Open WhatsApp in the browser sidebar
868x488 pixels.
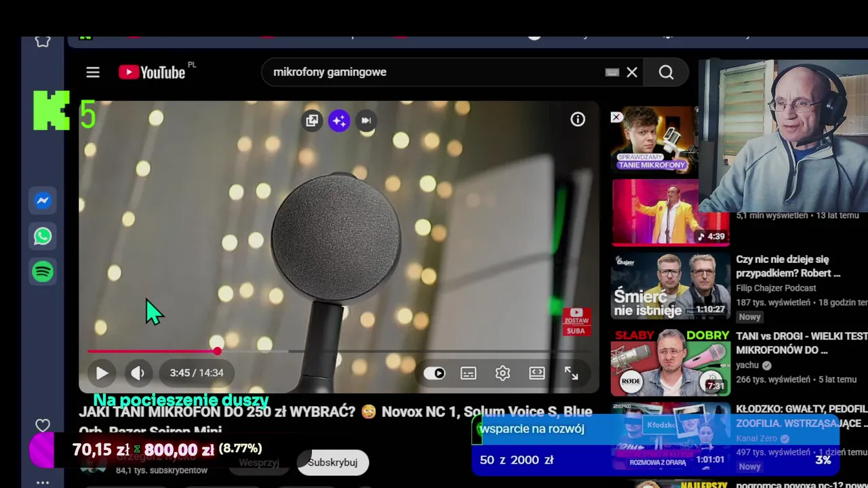point(43,236)
